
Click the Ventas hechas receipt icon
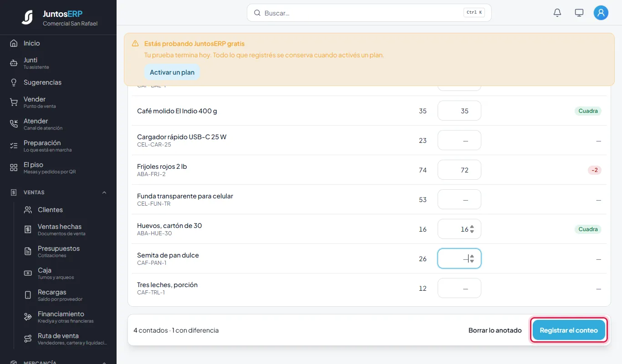point(28,230)
